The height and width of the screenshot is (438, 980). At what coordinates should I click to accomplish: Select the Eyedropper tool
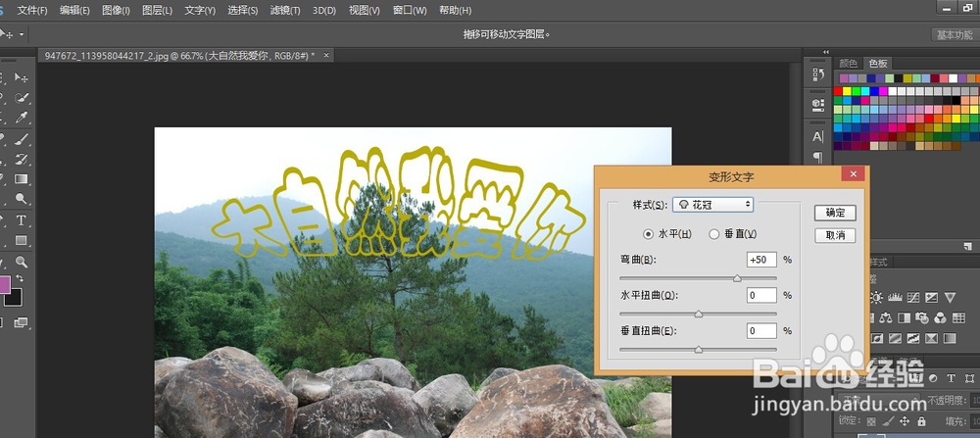[x=22, y=119]
